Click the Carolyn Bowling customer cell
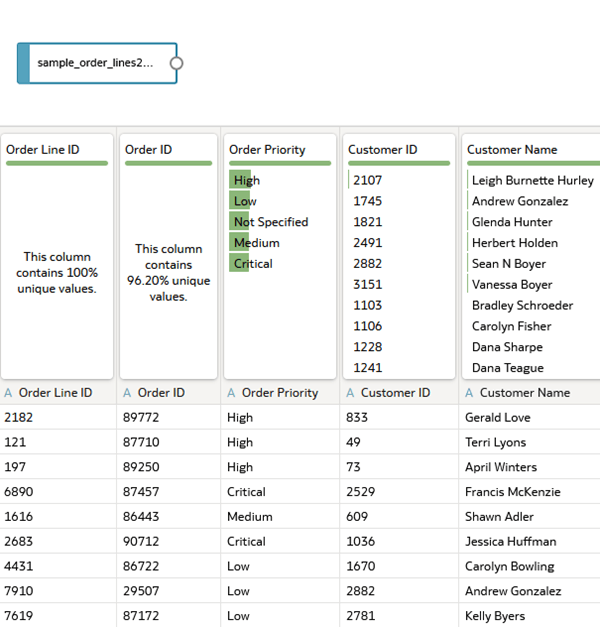This screenshot has height=627, width=600. [x=529, y=566]
